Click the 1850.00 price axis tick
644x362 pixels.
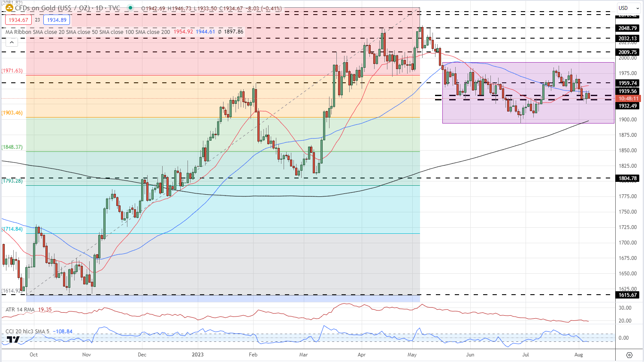pyautogui.click(x=627, y=151)
